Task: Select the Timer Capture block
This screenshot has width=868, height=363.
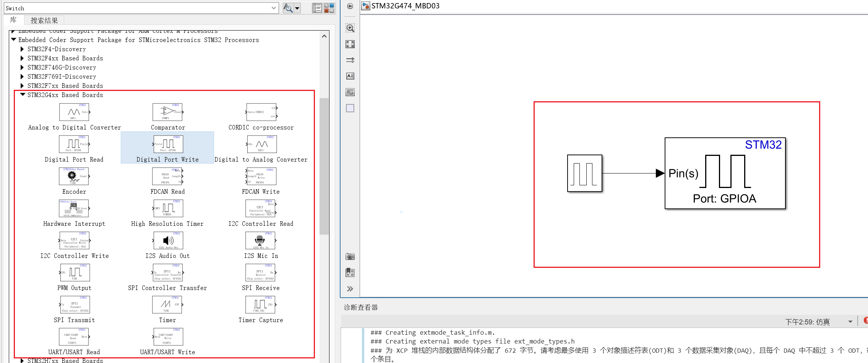Action: (x=261, y=305)
